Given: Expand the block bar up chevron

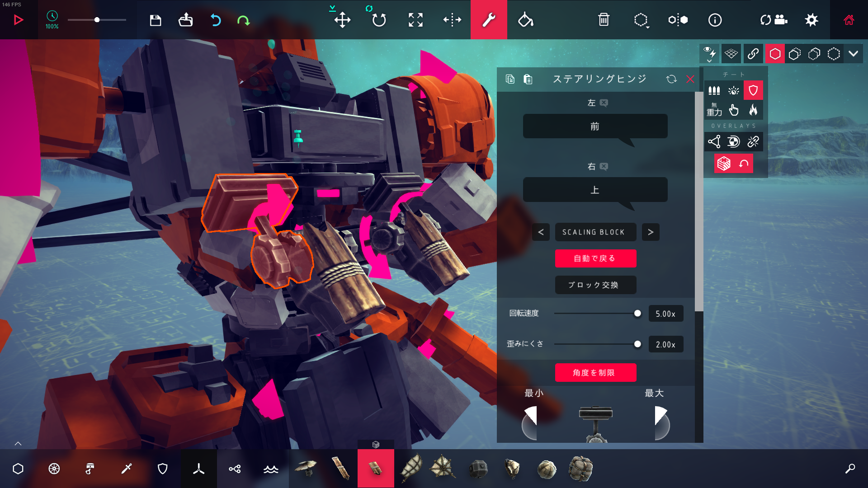Looking at the screenshot, I should (18, 444).
